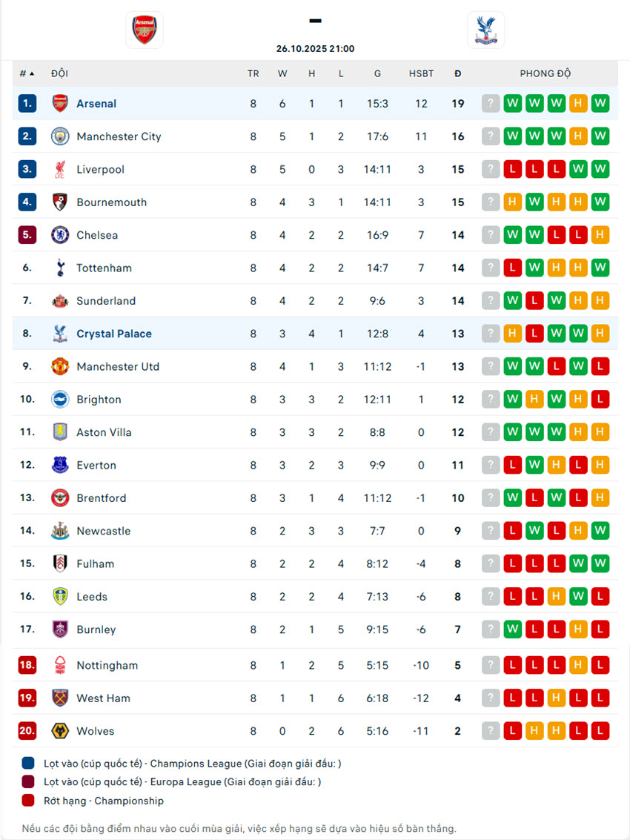630x840 pixels.
Task: Click the Liverpool club logo in the table
Action: click(x=60, y=169)
